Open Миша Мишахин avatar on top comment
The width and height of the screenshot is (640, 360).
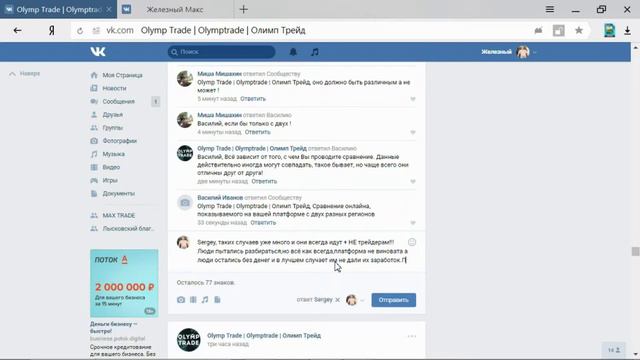(x=184, y=78)
